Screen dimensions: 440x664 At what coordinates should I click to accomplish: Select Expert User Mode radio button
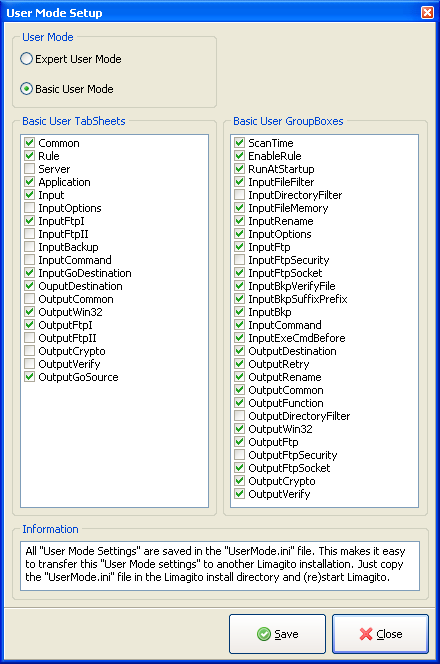pos(26,59)
